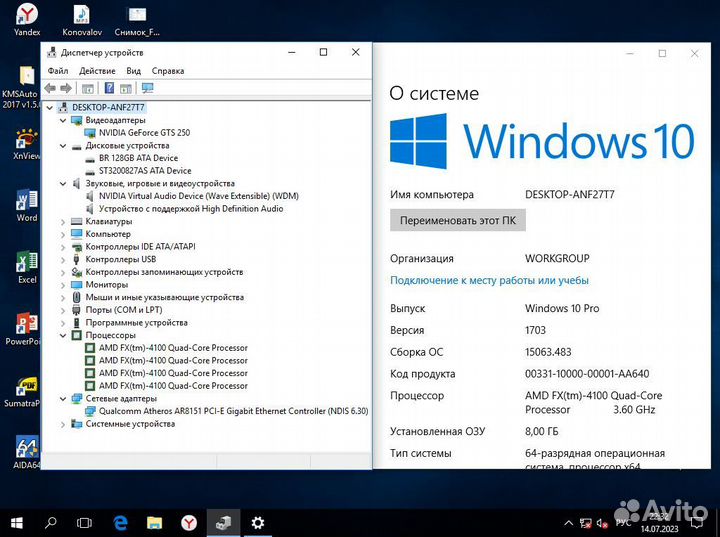Launch Excel desktop shortcut
The image size is (720, 537).
[x=27, y=267]
